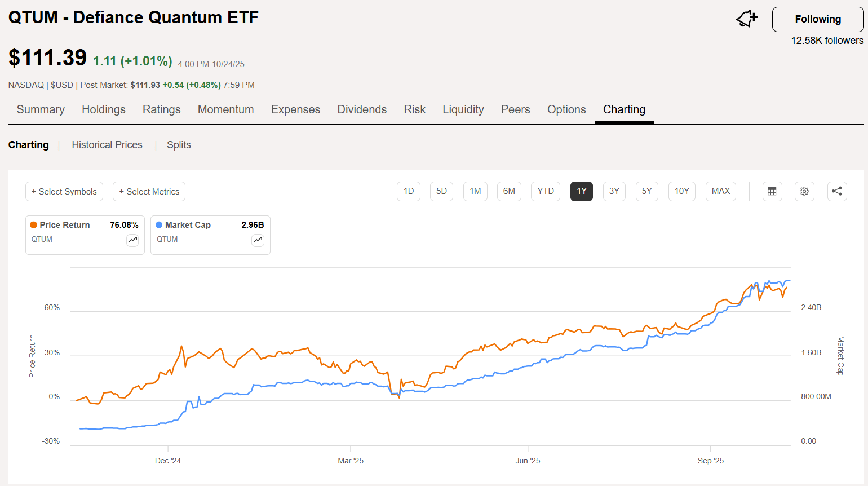The height and width of the screenshot is (486, 868).
Task: Click Market Cap chart type icon
Action: (x=258, y=240)
